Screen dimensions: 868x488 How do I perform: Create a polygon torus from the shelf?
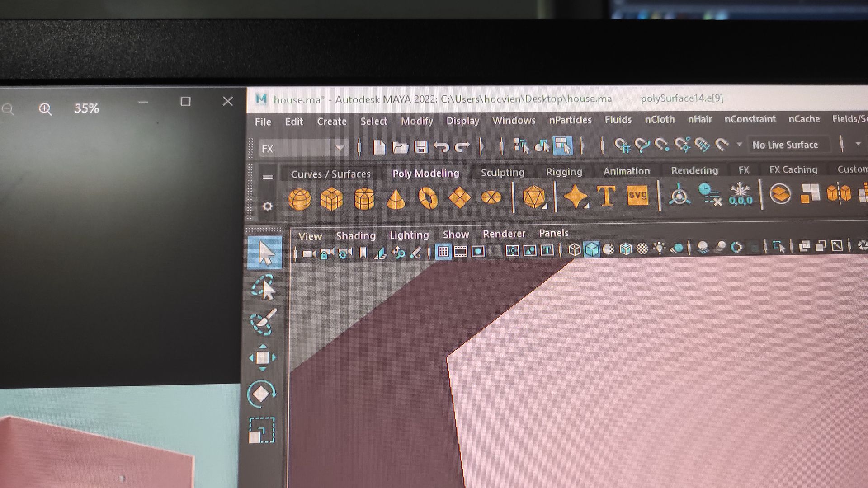(428, 198)
